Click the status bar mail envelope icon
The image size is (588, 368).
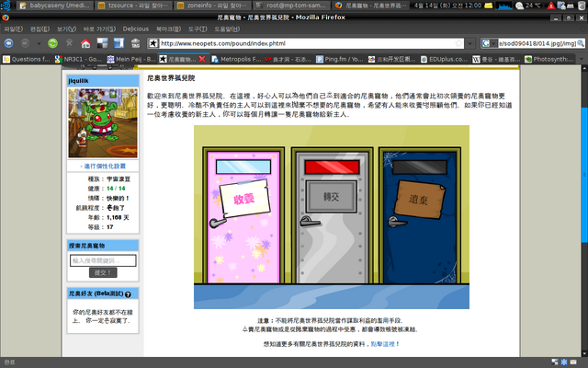pyautogui.click(x=573, y=362)
